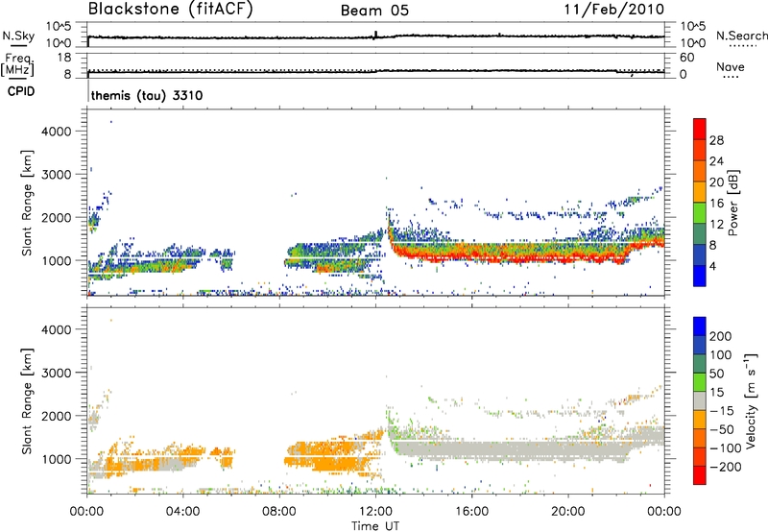
Task: Pick the green 15–50 velocity colorbar segment
Action: [x=700, y=382]
